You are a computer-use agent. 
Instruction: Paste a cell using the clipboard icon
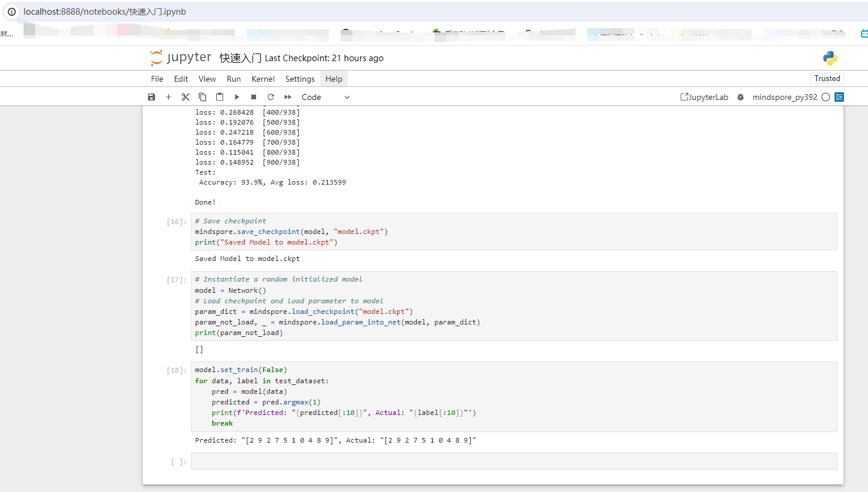pos(219,96)
